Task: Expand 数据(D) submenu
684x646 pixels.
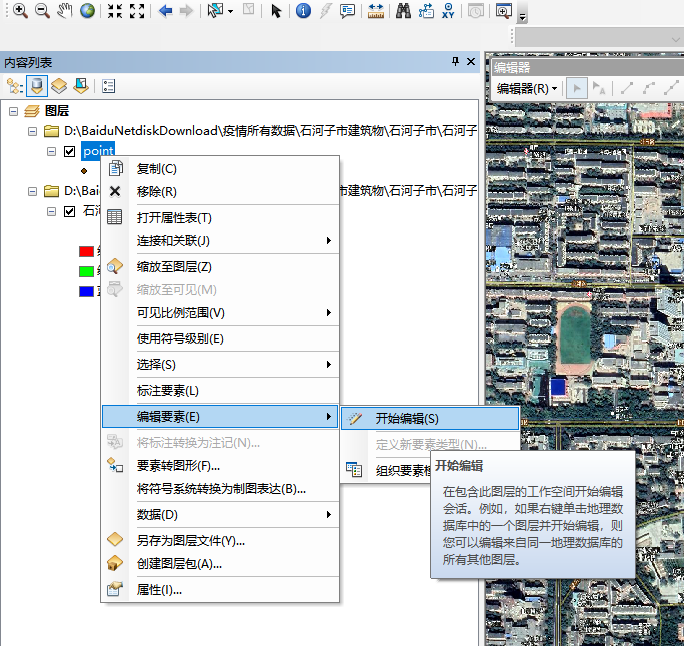Action: [220, 515]
